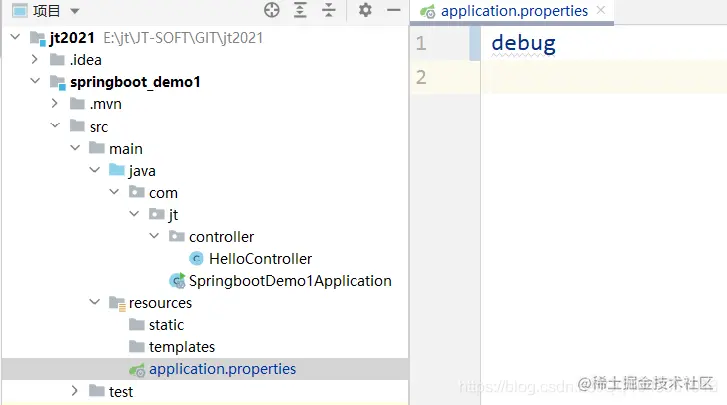Expand the .idea folder

[35, 59]
